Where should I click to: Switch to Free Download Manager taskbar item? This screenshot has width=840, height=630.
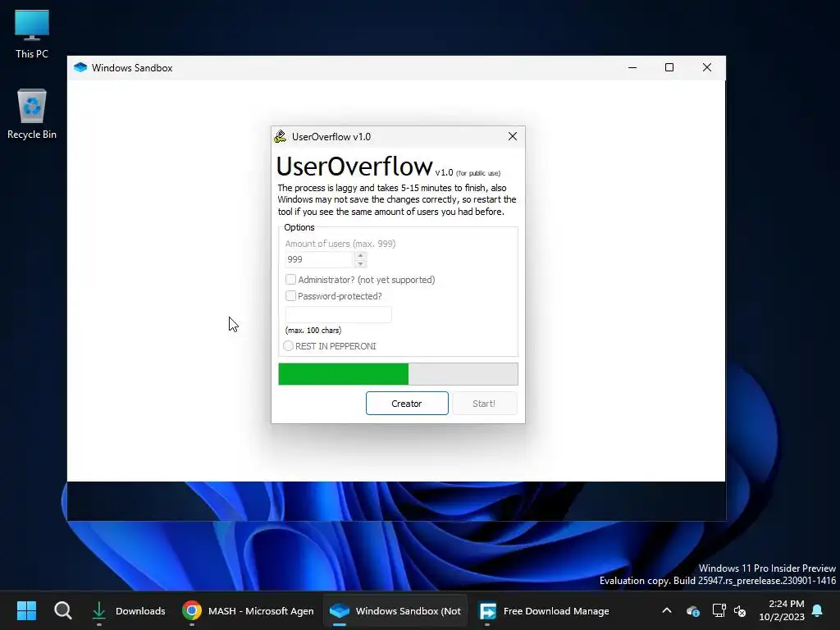[544, 610]
